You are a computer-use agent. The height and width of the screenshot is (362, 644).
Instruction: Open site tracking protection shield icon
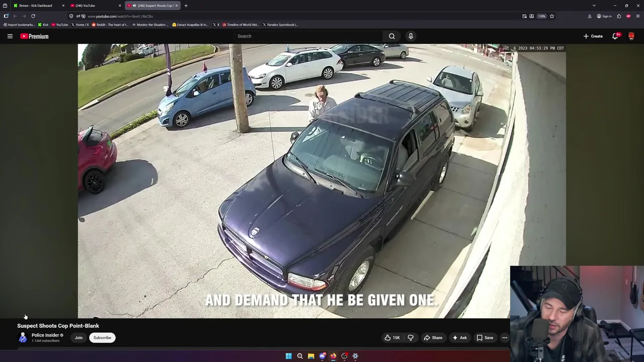click(x=71, y=16)
